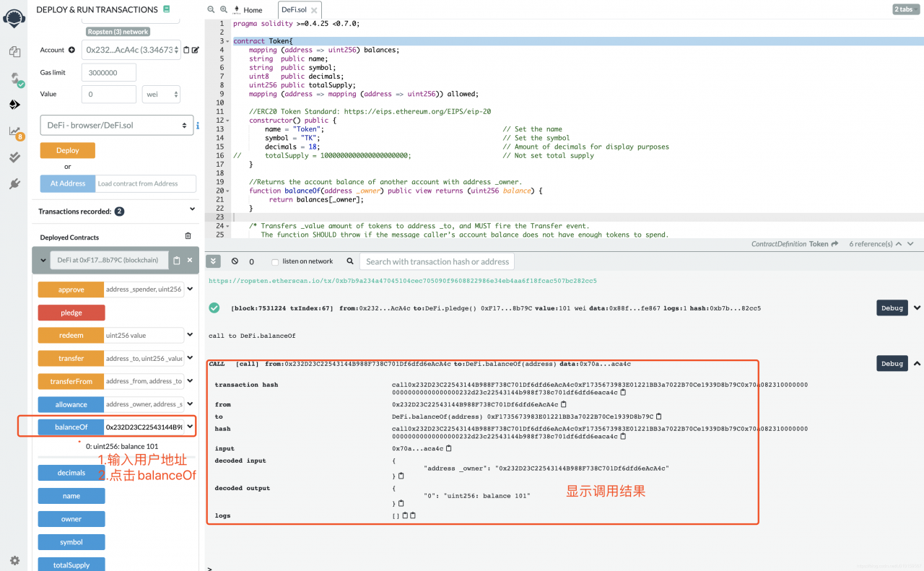Copy the deployed DeFi contract address
The width and height of the screenshot is (924, 571).
[x=177, y=260]
